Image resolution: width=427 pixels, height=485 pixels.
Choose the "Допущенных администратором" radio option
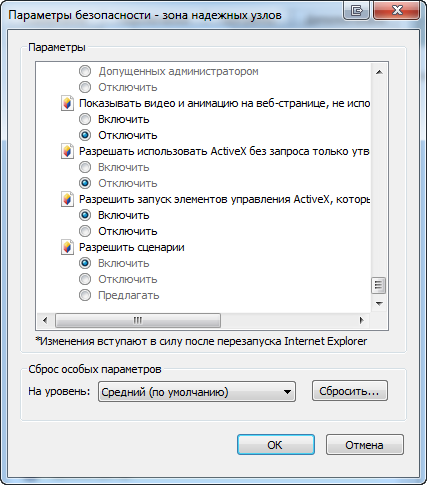[85, 71]
